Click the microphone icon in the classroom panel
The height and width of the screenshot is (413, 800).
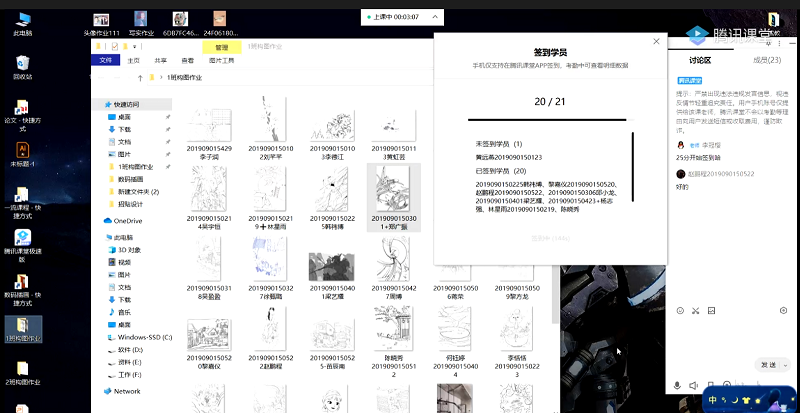pyautogui.click(x=677, y=385)
